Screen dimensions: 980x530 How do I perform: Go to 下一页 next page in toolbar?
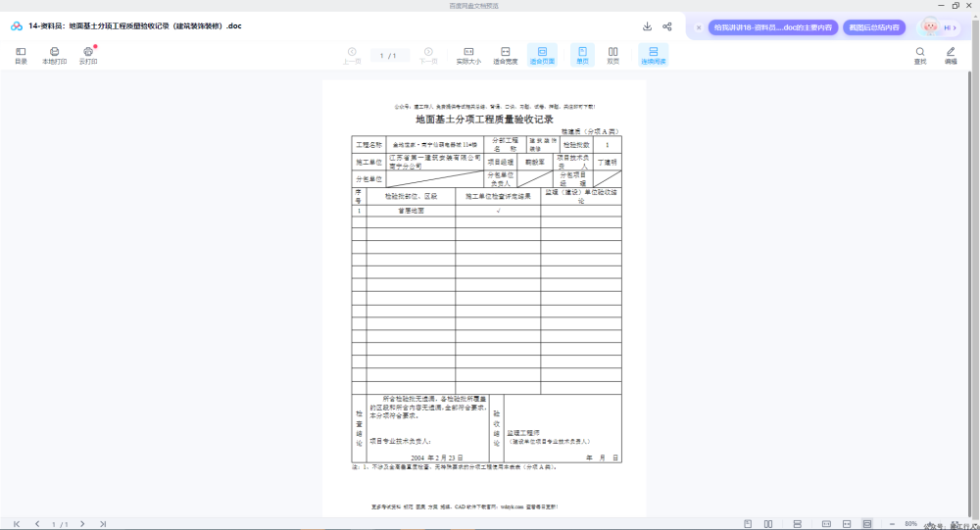[x=428, y=55]
